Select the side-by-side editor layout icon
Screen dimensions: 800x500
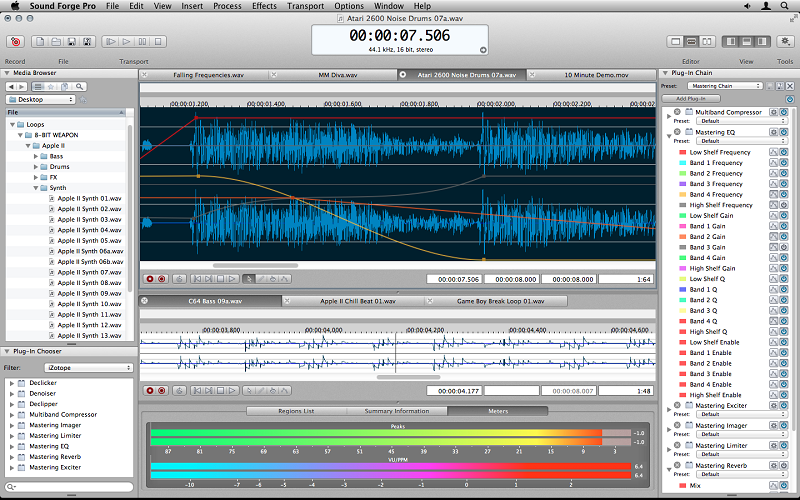coord(707,41)
